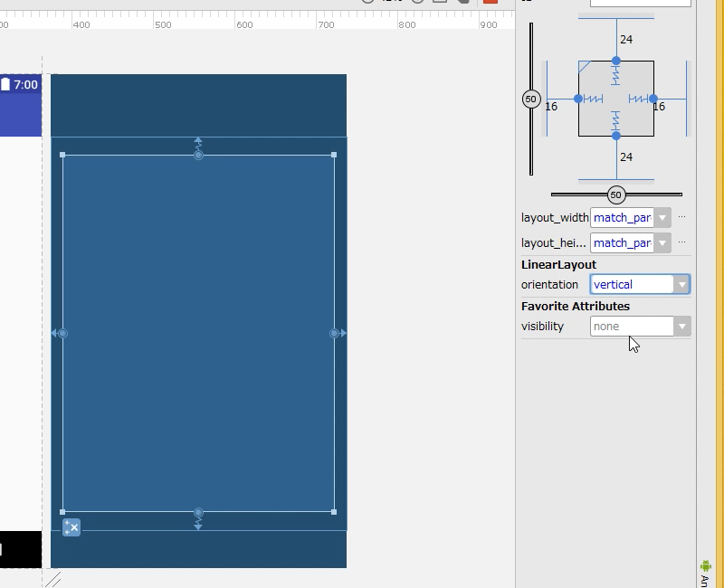Click the bottom margin value 24
The image size is (724, 588).
[x=626, y=157]
